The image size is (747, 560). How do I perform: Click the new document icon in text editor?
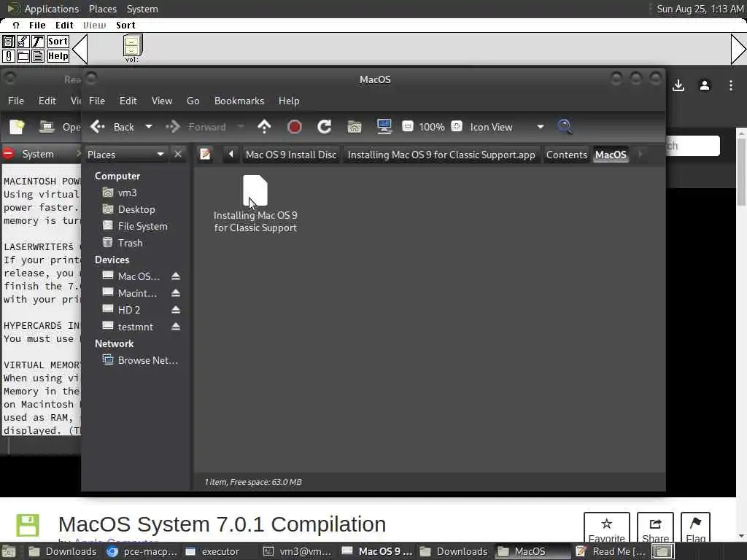tap(18, 127)
